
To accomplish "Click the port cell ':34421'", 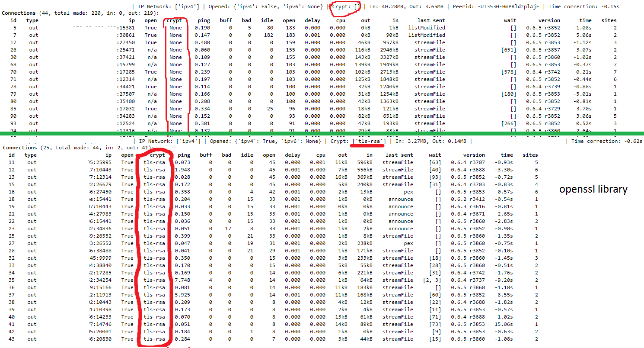I will (x=126, y=87).
